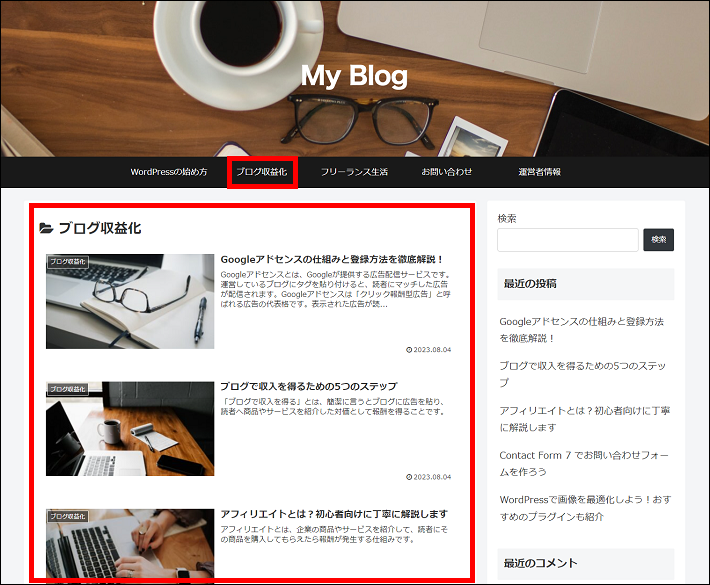Open the フリーランス生活 menu item
This screenshot has height=585, width=710.
pyautogui.click(x=355, y=172)
